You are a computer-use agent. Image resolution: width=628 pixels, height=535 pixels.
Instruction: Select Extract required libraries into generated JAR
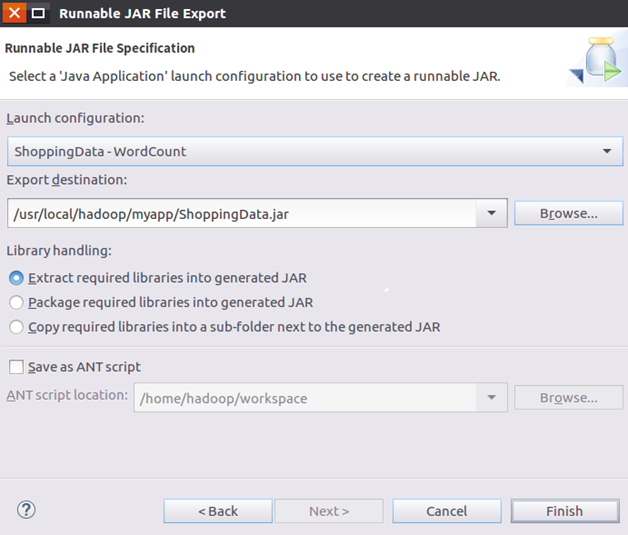coord(16,278)
